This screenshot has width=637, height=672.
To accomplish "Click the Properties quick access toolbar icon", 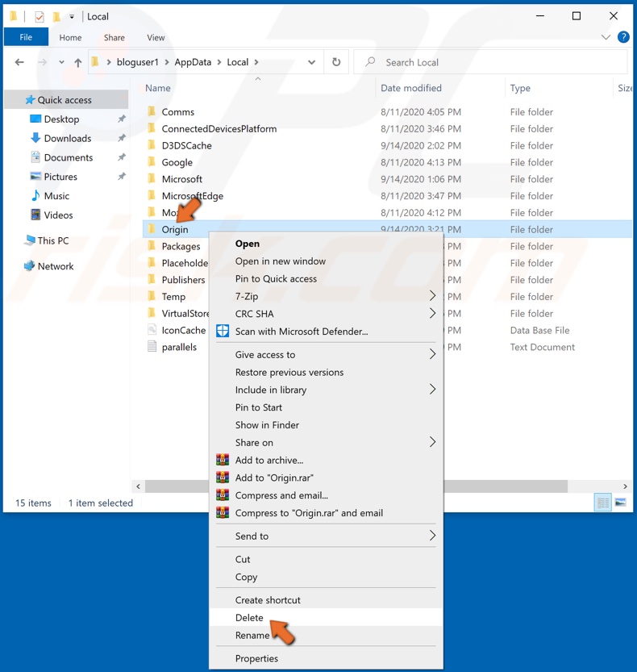I will pos(40,17).
